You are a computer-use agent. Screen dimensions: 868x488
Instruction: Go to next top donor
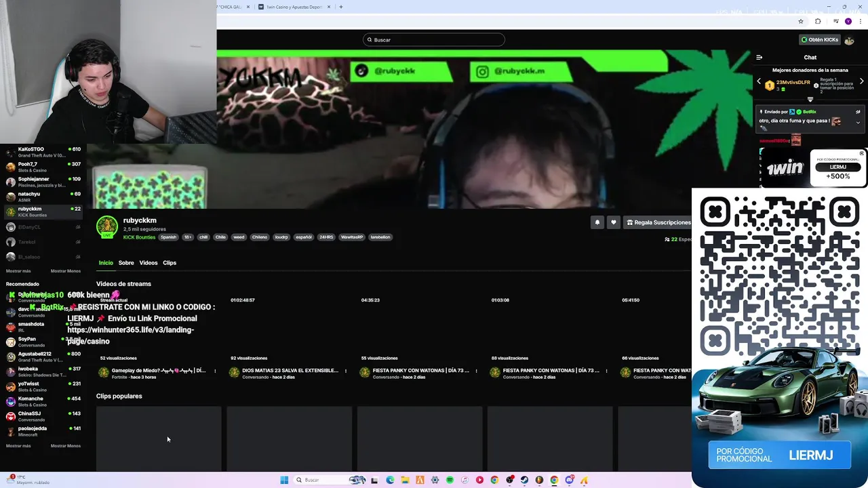click(861, 81)
